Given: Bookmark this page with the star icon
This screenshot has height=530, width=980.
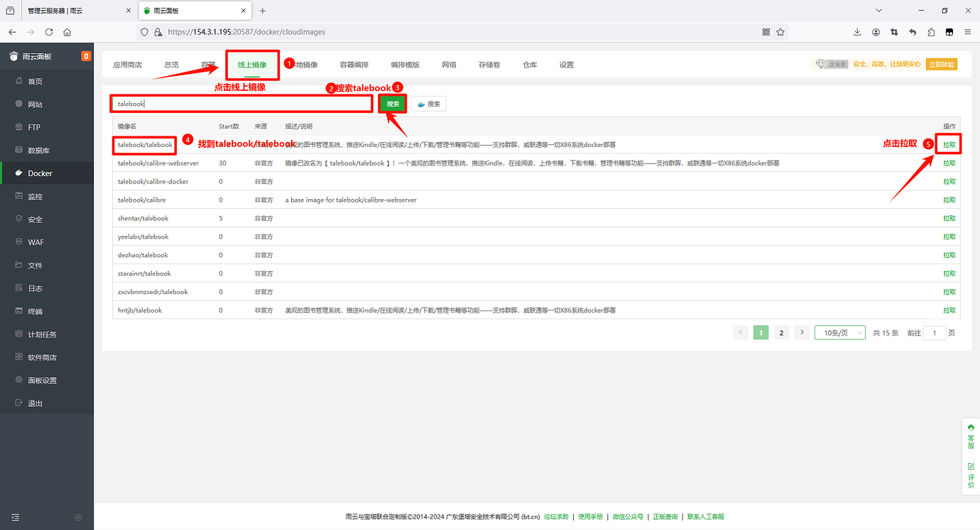Looking at the screenshot, I should (780, 32).
